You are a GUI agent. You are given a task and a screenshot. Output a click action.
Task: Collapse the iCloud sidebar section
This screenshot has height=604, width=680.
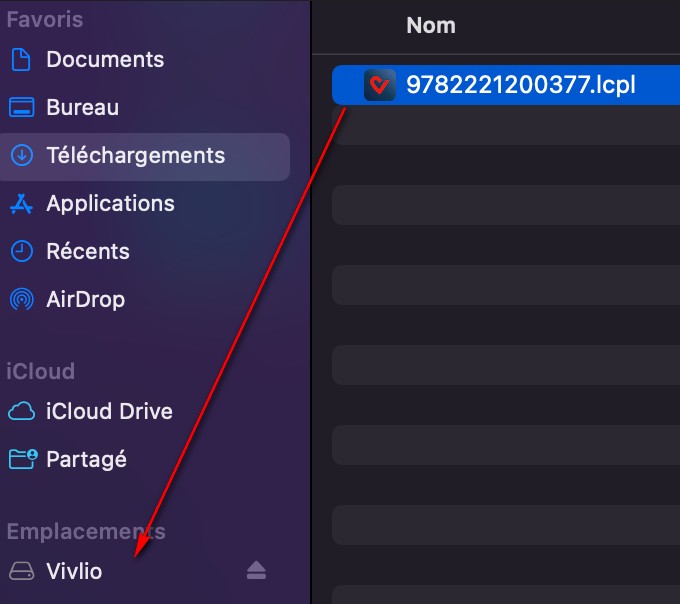(40, 371)
